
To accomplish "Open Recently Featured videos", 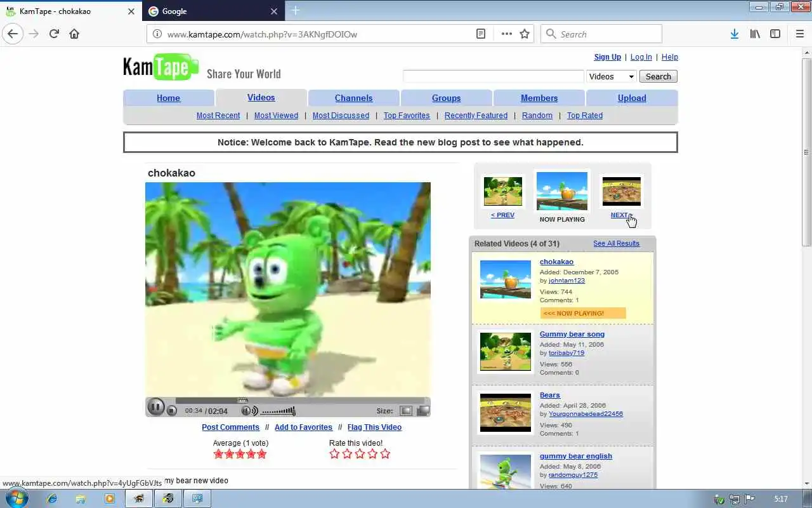I will (476, 116).
